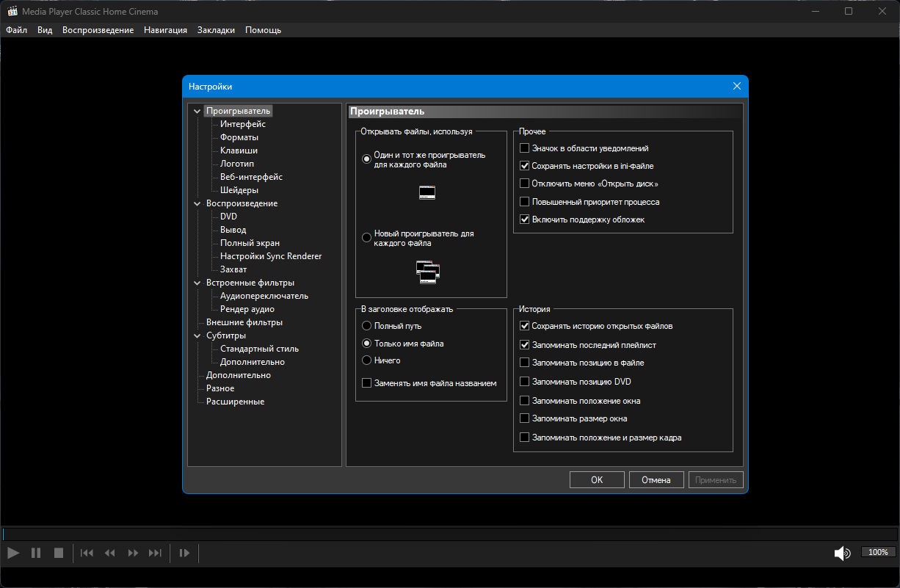
Task: Click the rewind (decrease speed) icon
Action: click(x=110, y=553)
